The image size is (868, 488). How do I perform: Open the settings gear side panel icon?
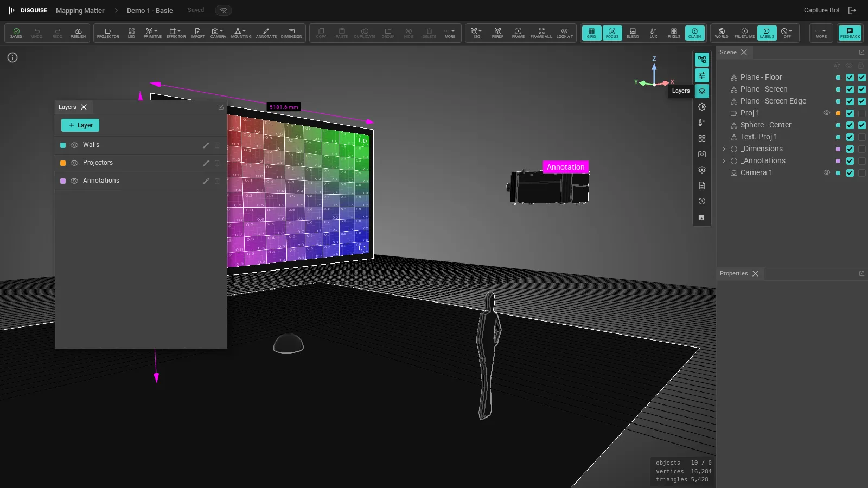[x=702, y=170]
